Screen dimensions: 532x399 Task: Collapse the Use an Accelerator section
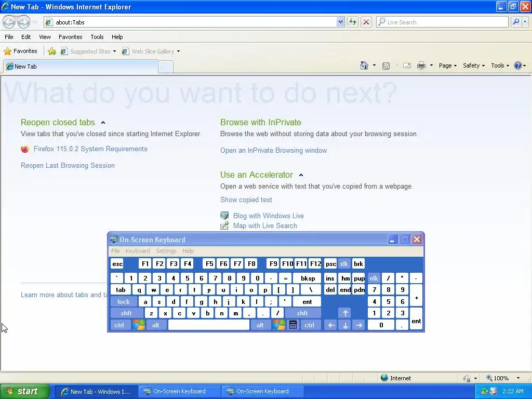click(x=301, y=175)
